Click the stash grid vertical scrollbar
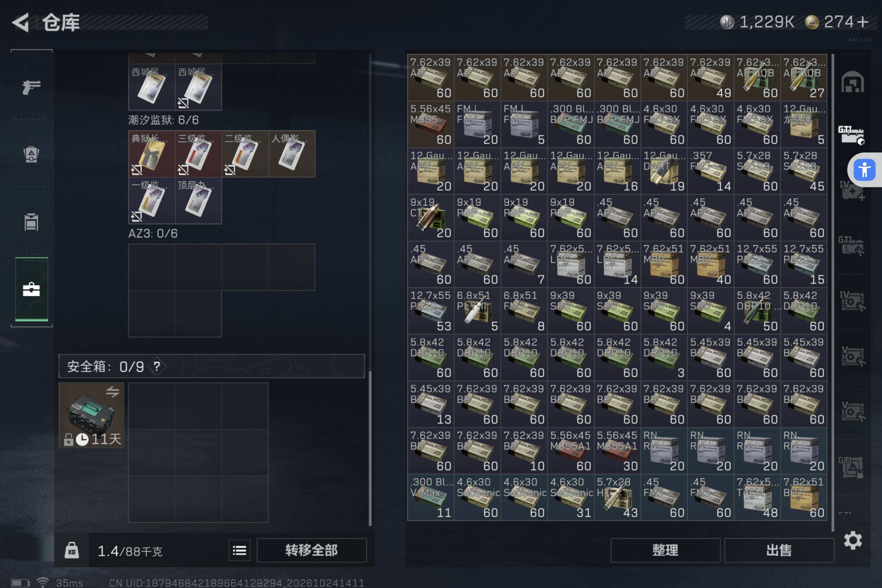The image size is (882, 588). click(832, 292)
